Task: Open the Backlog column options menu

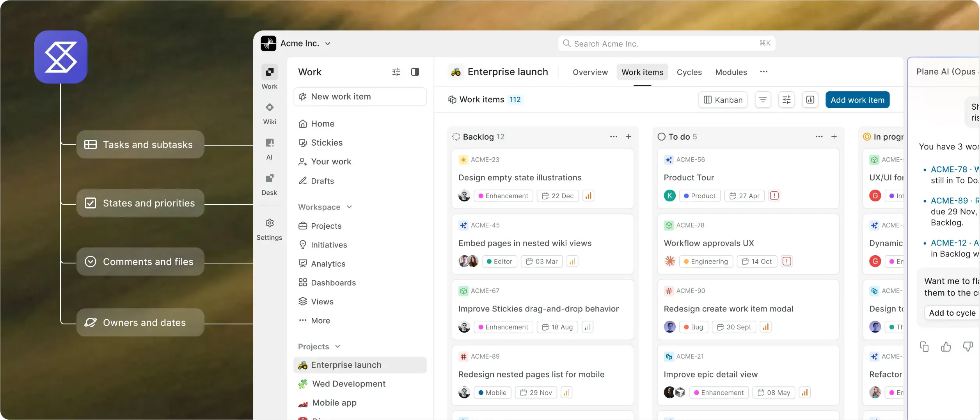Action: point(613,137)
